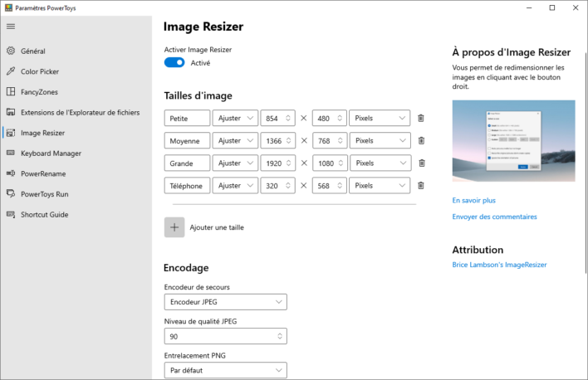Open the FancyZones settings page

coord(39,92)
